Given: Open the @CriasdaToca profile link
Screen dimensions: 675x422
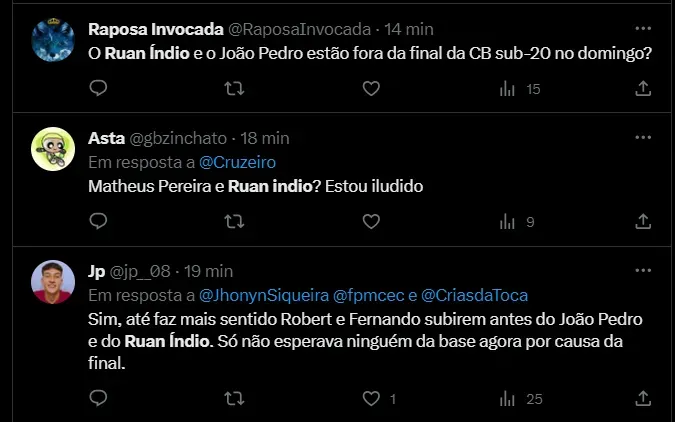Looking at the screenshot, I should tap(473, 295).
